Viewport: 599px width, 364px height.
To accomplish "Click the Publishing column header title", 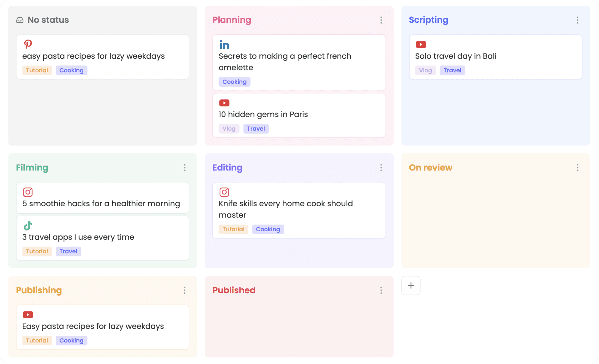I will [39, 290].
